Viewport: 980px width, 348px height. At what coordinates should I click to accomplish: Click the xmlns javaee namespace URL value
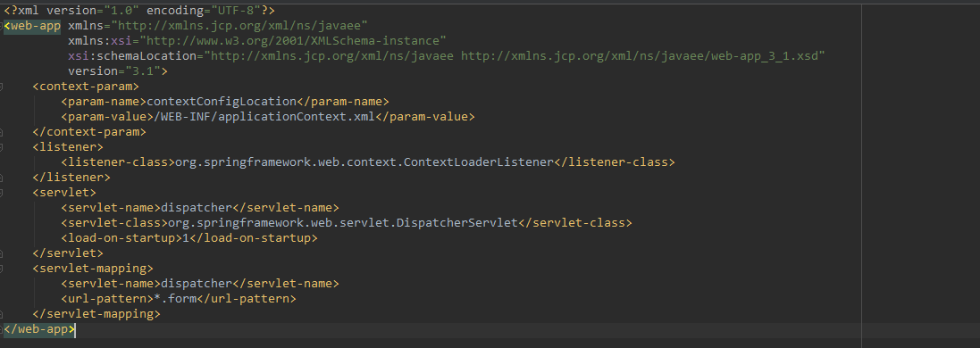coord(239,26)
